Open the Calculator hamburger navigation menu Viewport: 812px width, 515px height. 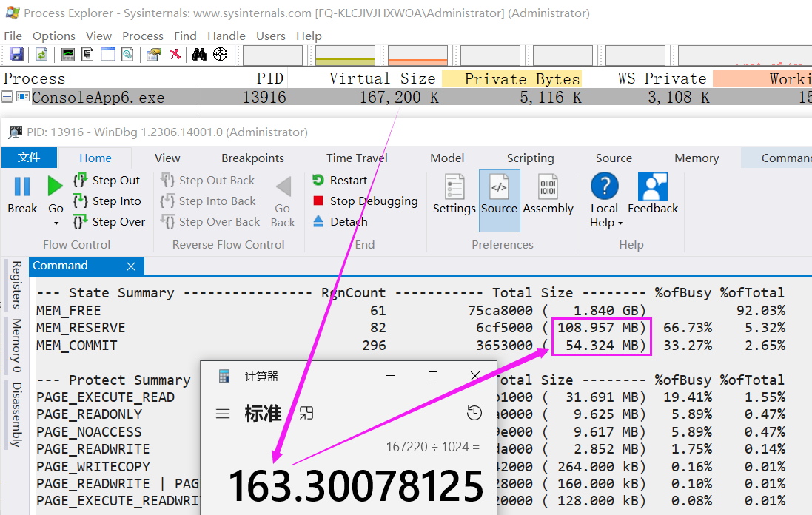click(x=223, y=414)
